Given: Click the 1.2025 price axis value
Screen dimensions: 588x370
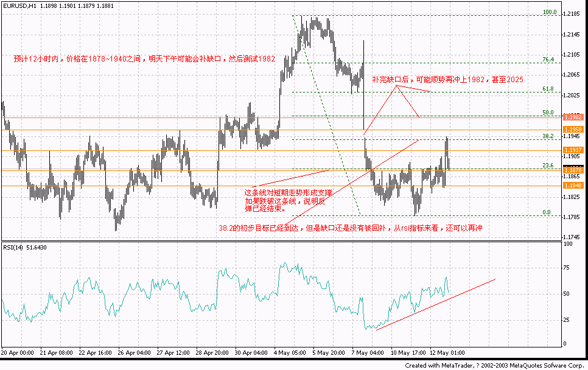Looking at the screenshot, I should (x=573, y=95).
